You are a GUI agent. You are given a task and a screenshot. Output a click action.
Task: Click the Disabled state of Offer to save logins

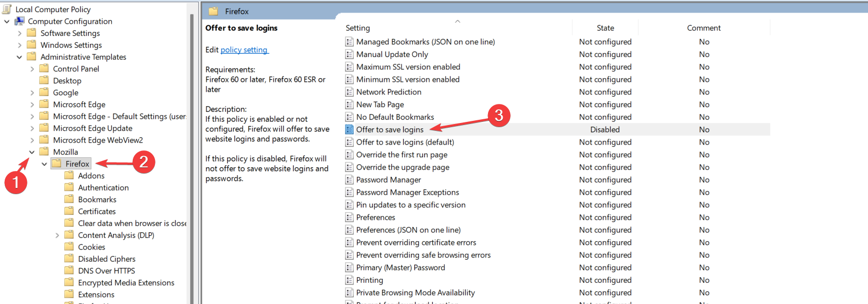[605, 129]
